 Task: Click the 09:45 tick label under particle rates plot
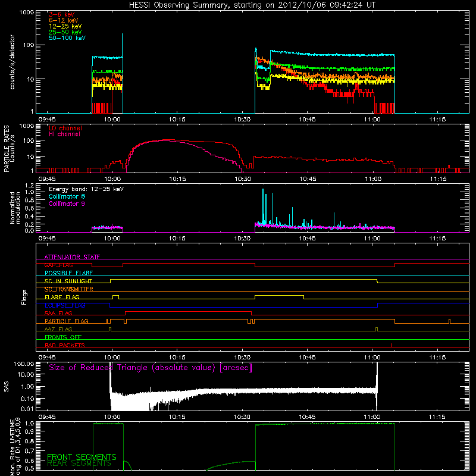[47, 179]
